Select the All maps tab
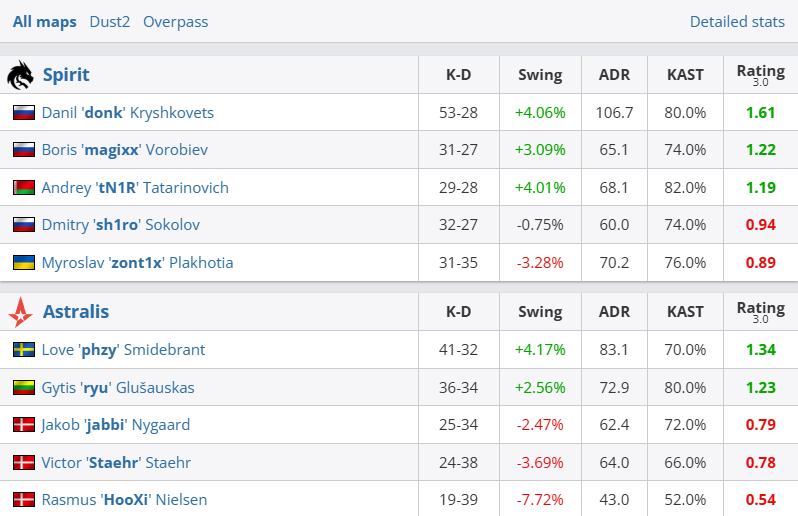 (44, 22)
